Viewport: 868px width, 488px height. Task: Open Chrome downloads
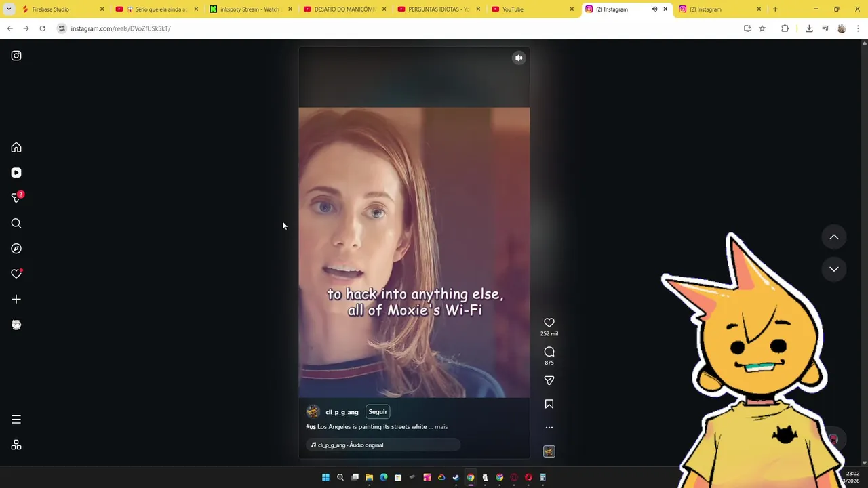point(809,28)
